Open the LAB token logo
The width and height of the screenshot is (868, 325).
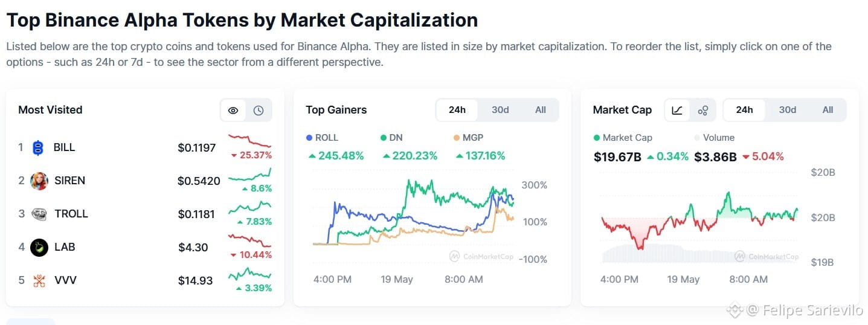pyautogui.click(x=39, y=247)
